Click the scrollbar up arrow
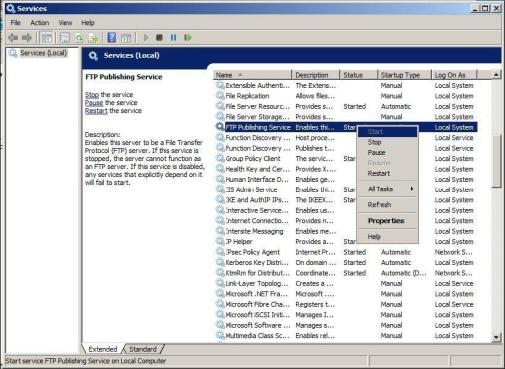Image resolution: width=505 pixels, height=369 pixels. 496,75
